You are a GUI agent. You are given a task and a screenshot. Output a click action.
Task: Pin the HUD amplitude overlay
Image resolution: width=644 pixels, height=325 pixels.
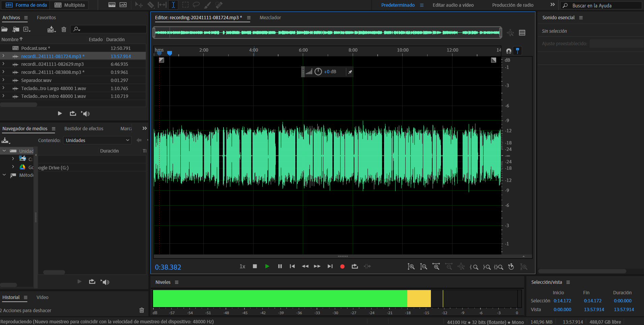pos(350,72)
